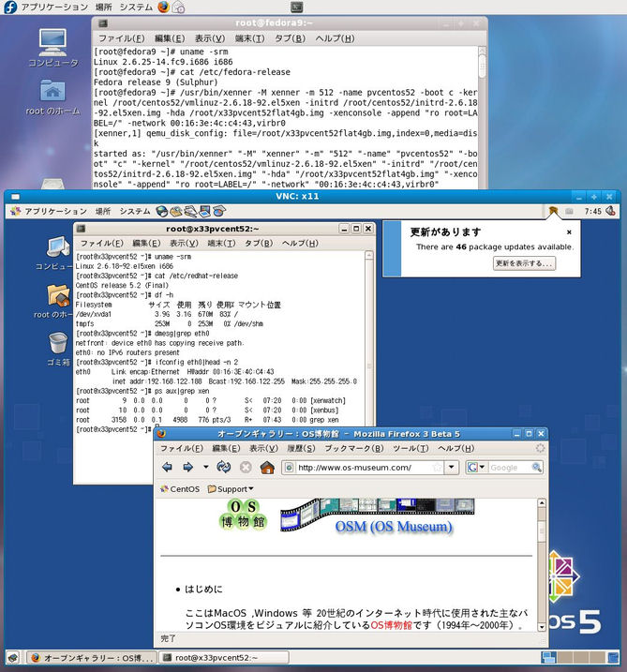Click the Stop loading icon in Firefox
Screen dimensions: 627x672
pyautogui.click(x=246, y=467)
